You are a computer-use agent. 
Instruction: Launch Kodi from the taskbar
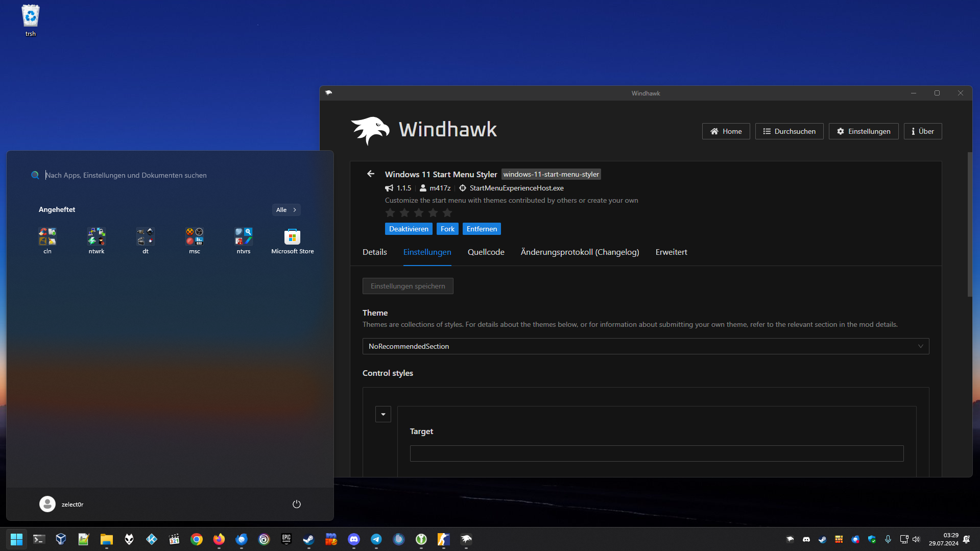tap(151, 539)
